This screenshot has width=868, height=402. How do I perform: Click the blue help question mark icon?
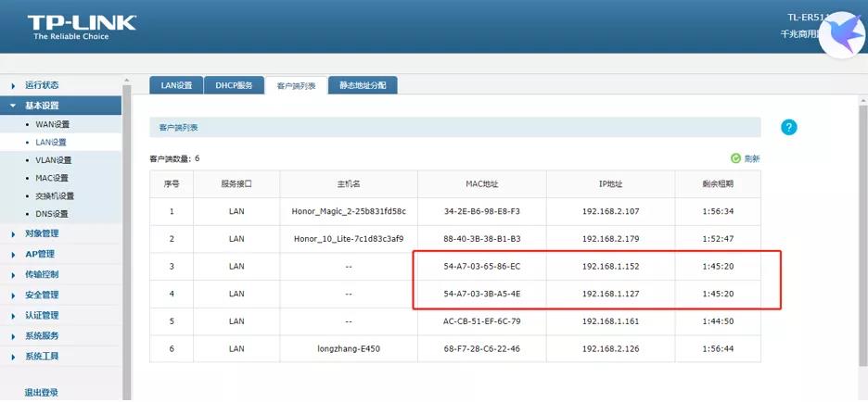coord(789,128)
